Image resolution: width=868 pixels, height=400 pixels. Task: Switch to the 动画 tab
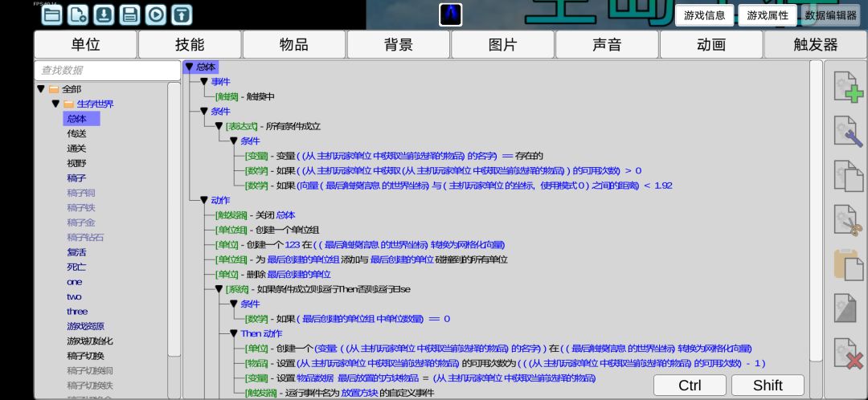(x=711, y=45)
